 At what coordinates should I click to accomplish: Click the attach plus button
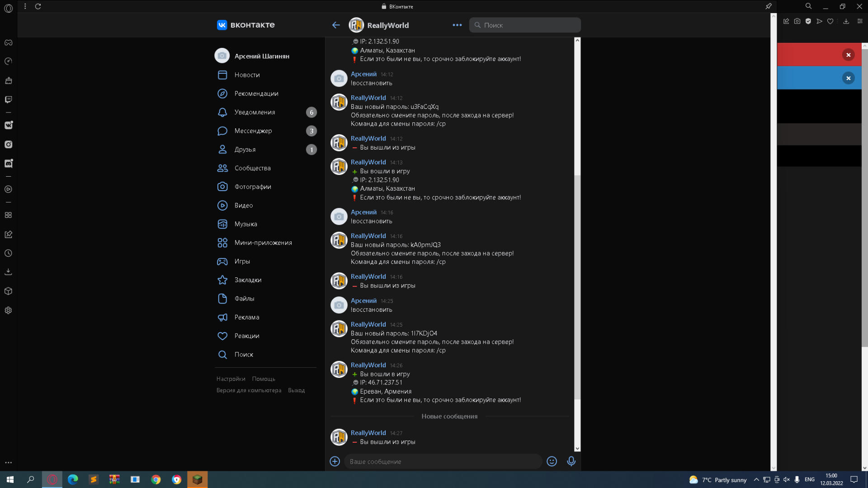click(x=335, y=461)
